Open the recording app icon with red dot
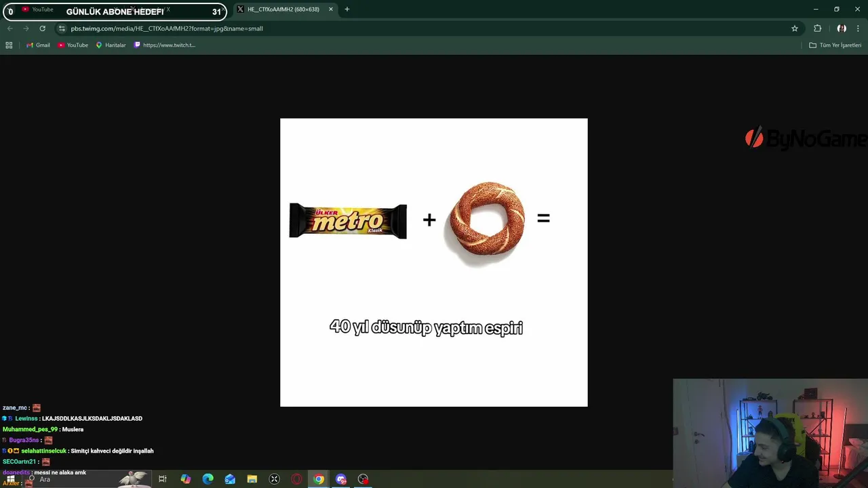The height and width of the screenshot is (488, 868). point(363,479)
